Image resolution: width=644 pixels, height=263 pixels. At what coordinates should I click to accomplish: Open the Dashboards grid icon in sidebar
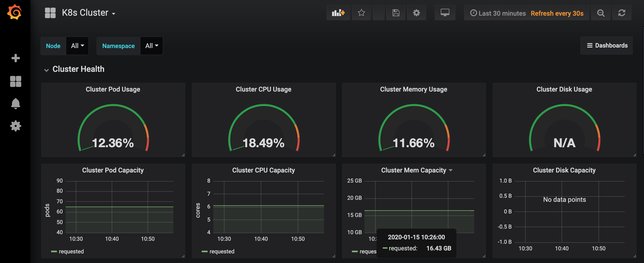[x=16, y=81]
